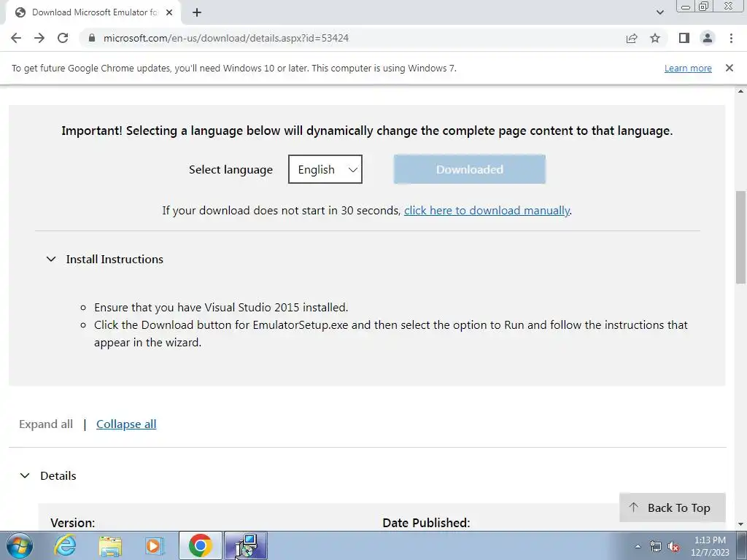Dismiss the Chrome update notification bar
The width and height of the screenshot is (747, 560).
[x=729, y=68]
